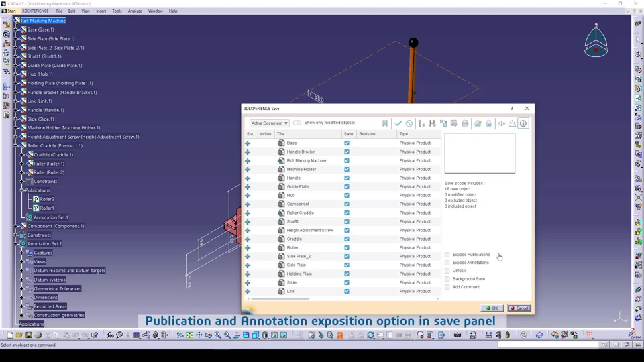This screenshot has height=362, width=644.
Task: Enable the Expose Publications checkbox
Action: [x=447, y=255]
